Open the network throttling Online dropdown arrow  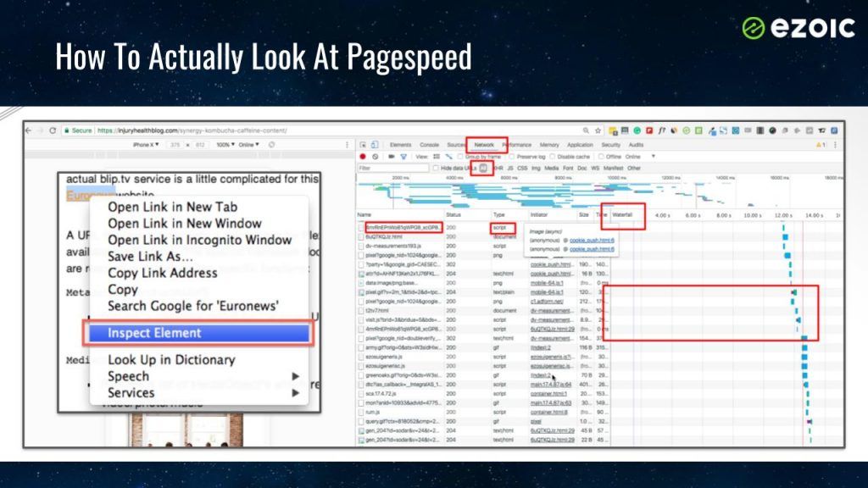point(654,157)
